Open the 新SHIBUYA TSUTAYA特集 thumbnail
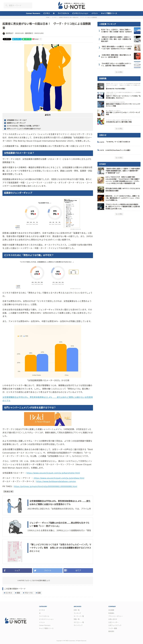Viewport: 143px width, 644px height. (101, 86)
